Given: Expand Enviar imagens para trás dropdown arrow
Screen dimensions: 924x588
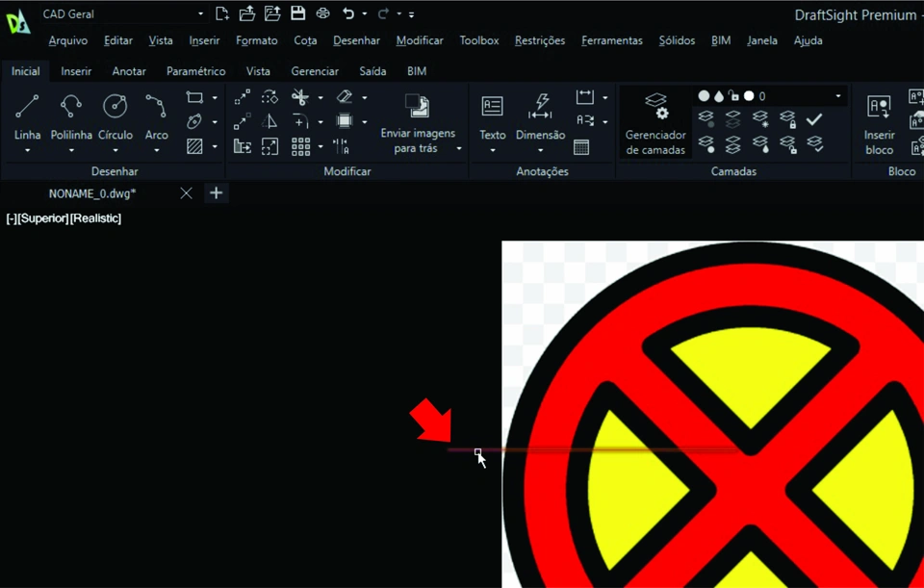Looking at the screenshot, I should click(459, 148).
